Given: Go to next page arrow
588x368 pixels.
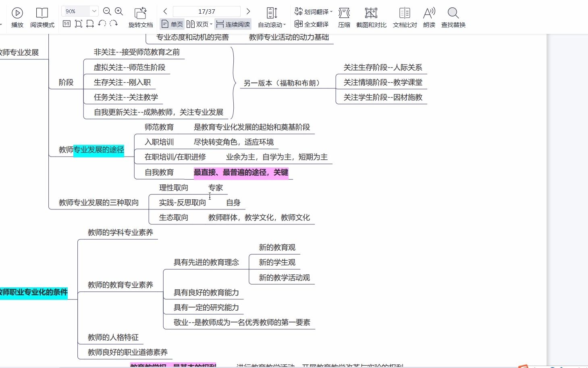Looking at the screenshot, I should pyautogui.click(x=248, y=11).
